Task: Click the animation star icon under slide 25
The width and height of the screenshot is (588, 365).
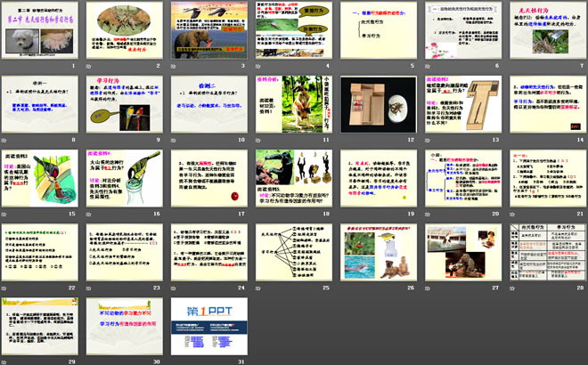Action: (258, 288)
